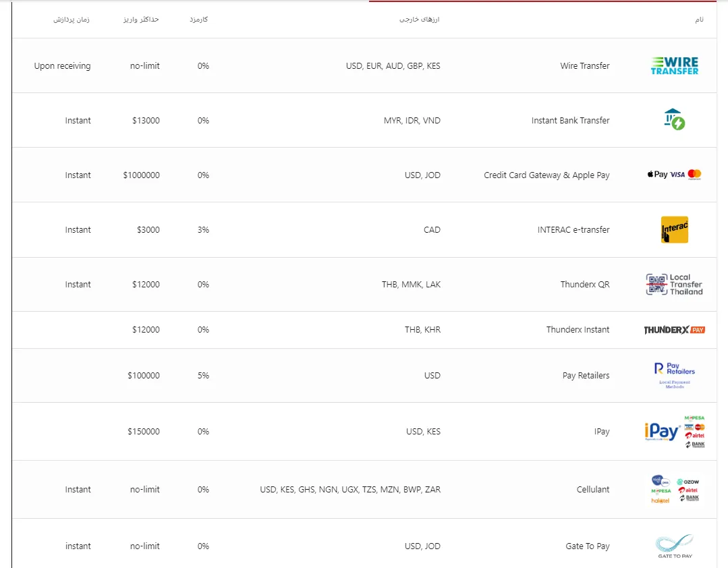The height and width of the screenshot is (568, 728).
Task: Click the Pay Retailers logo
Action: [x=674, y=375]
